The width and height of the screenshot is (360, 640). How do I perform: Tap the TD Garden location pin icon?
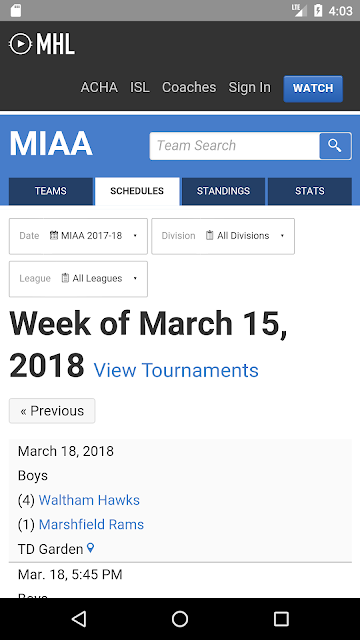click(91, 548)
